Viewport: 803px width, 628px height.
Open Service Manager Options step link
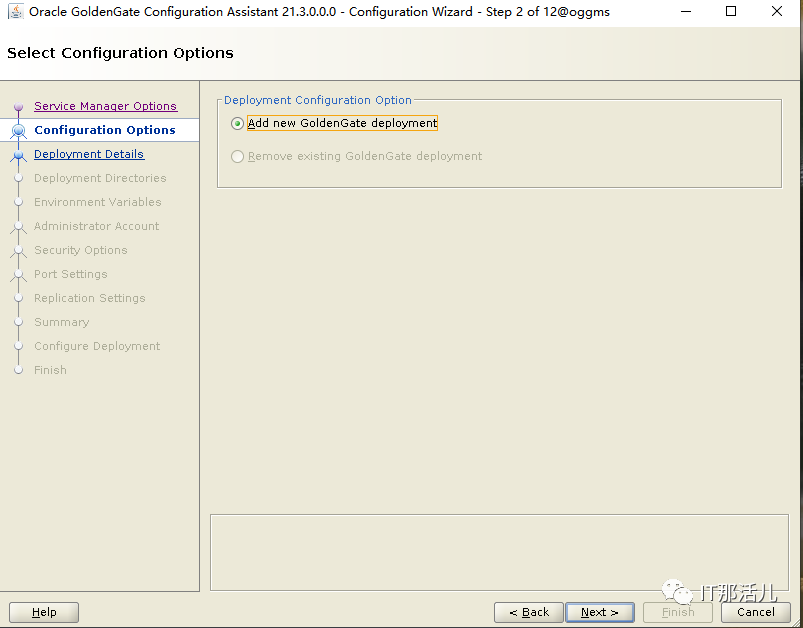point(105,106)
